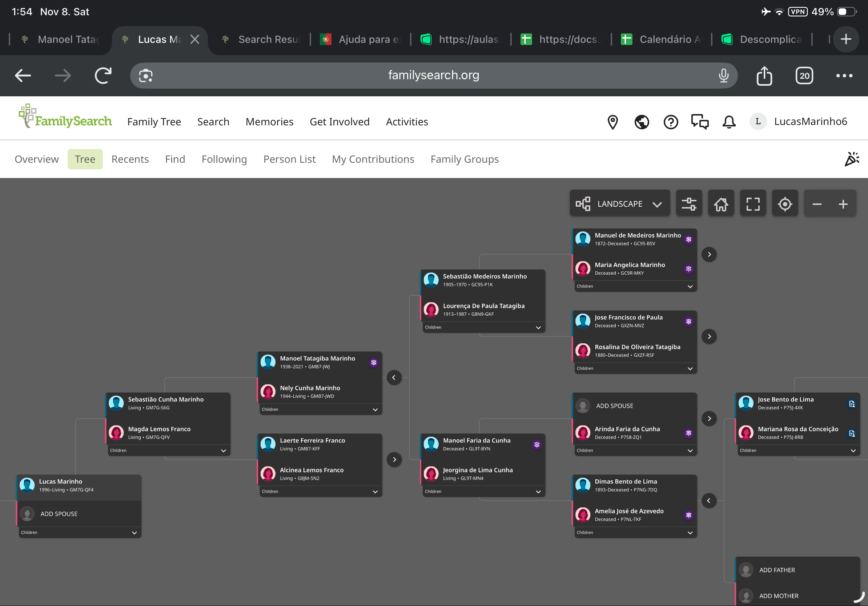
Task: Switch to the Person List tab
Action: point(289,159)
